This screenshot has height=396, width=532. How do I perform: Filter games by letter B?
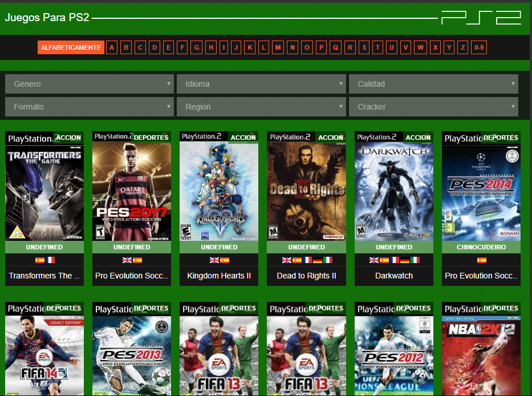[x=126, y=47]
